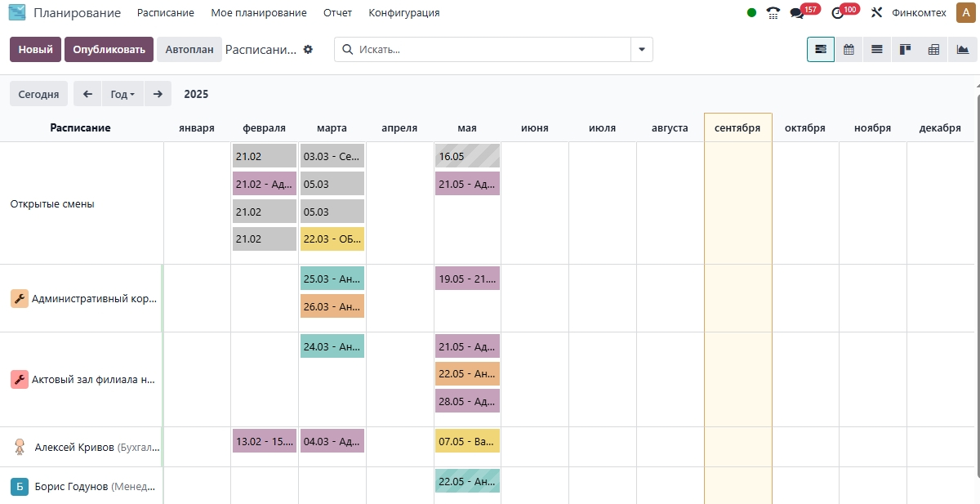Image resolution: width=980 pixels, height=504 pixels.
Task: Open conversations with 157 unread messages
Action: pos(798,13)
